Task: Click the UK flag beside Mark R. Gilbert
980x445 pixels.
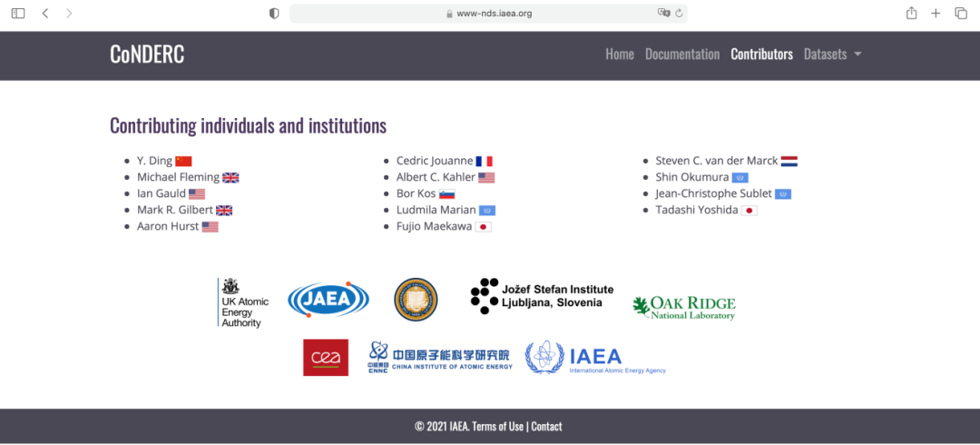Action: [x=224, y=211]
